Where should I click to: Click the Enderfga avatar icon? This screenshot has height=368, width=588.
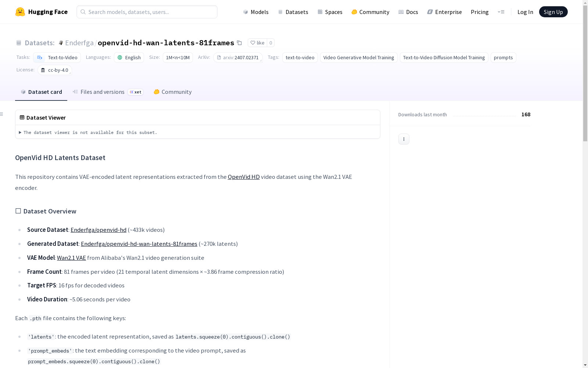(x=61, y=43)
